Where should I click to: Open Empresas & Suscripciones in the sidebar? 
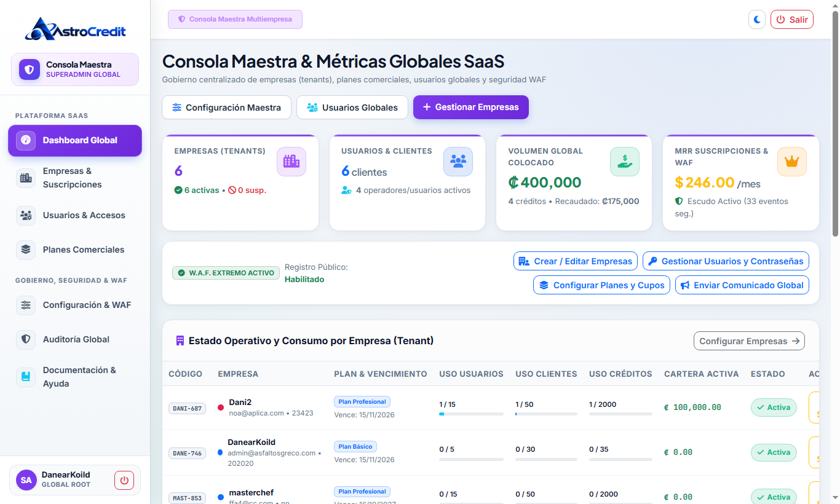tap(75, 178)
